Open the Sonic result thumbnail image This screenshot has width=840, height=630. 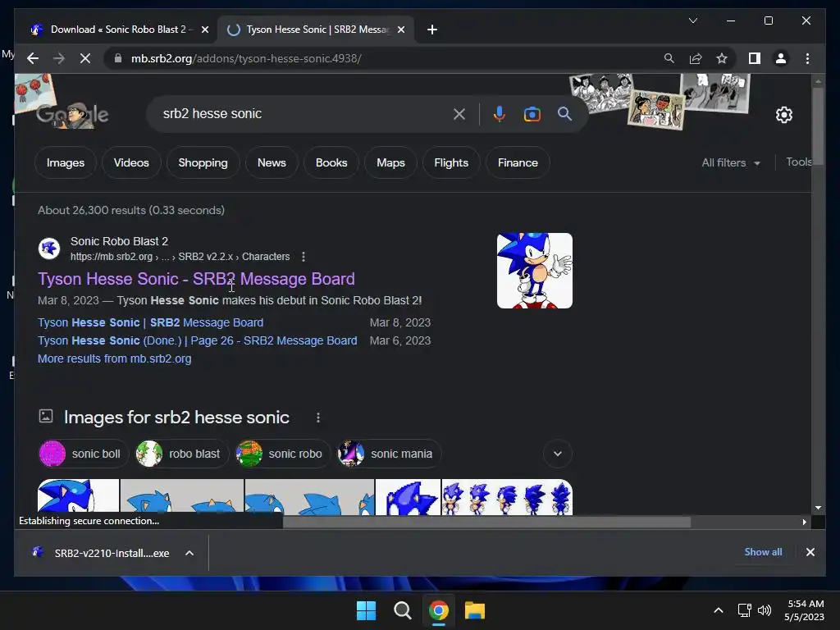(535, 271)
